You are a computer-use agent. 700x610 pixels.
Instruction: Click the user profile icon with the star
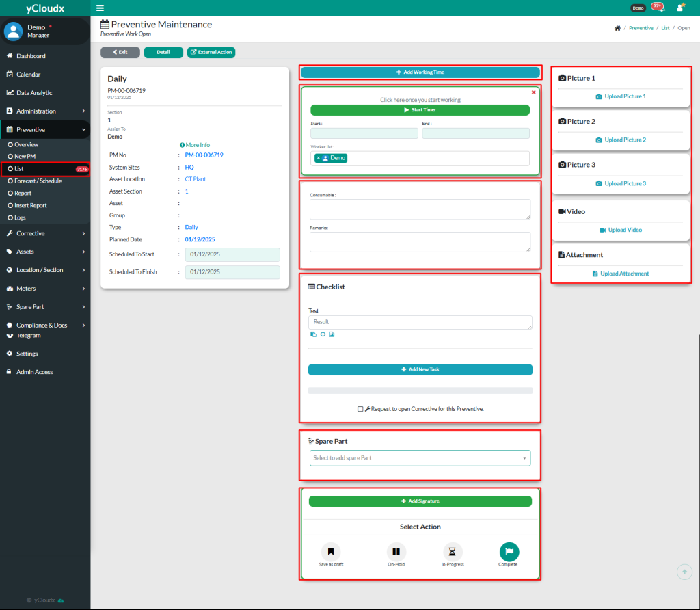[x=679, y=8]
